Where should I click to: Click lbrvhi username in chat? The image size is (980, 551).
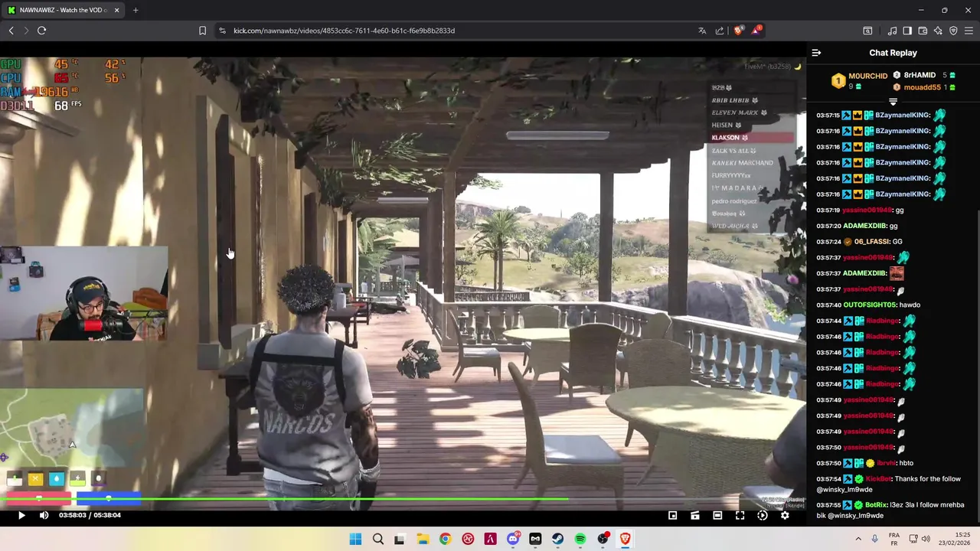tap(887, 463)
